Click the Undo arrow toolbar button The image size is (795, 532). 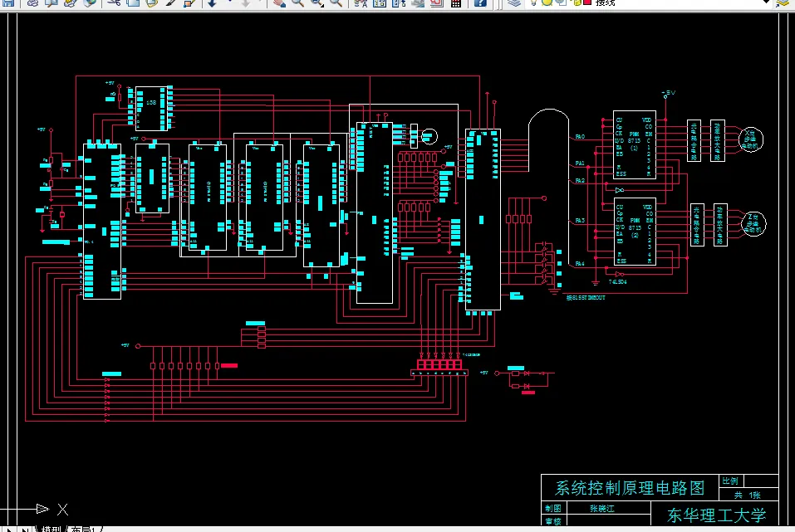(212, 3)
